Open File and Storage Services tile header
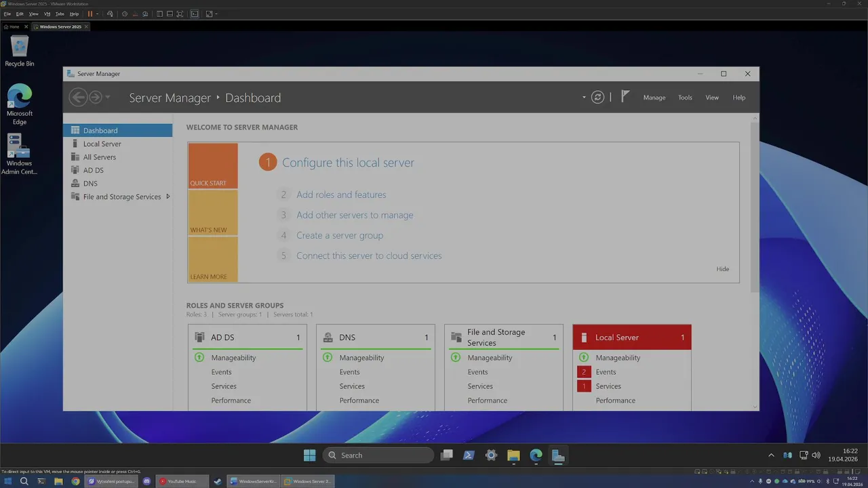Image resolution: width=868 pixels, height=488 pixels. (504, 337)
